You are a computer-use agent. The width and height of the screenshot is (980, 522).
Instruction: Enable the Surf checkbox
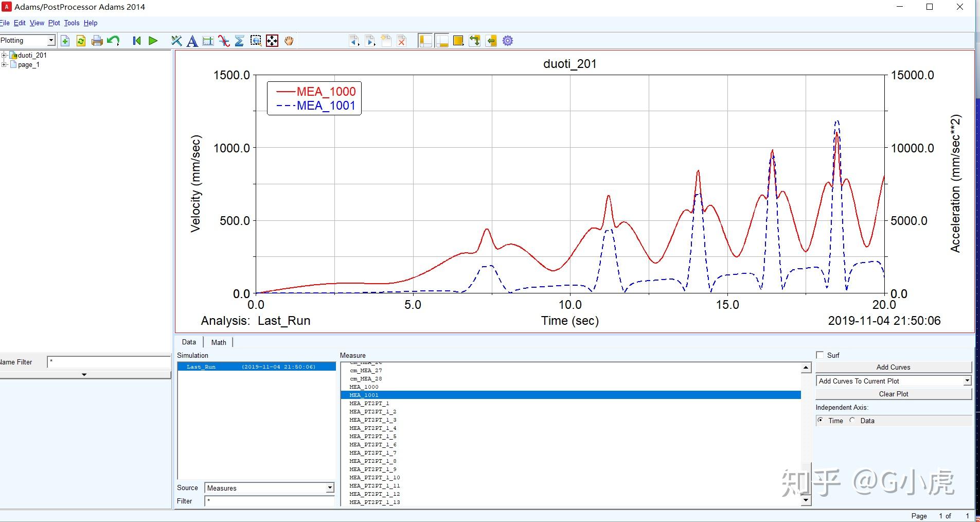coord(820,355)
